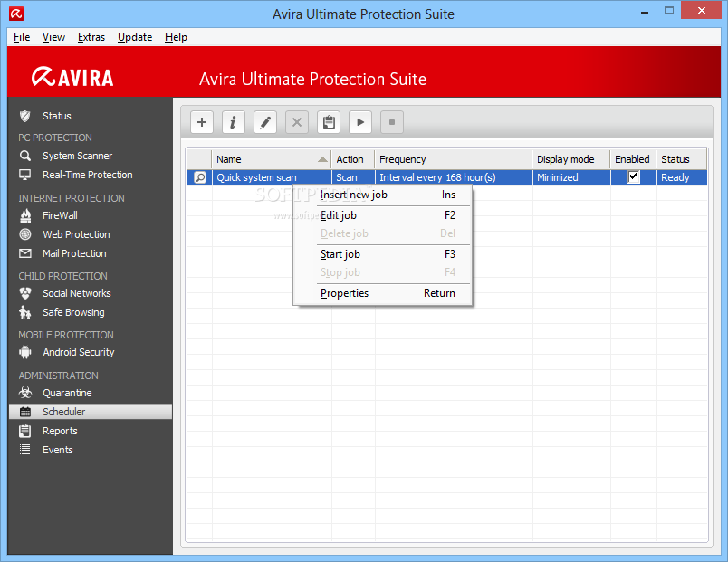Image resolution: width=728 pixels, height=562 pixels.
Task: Open Web Protection section
Action: (x=77, y=234)
